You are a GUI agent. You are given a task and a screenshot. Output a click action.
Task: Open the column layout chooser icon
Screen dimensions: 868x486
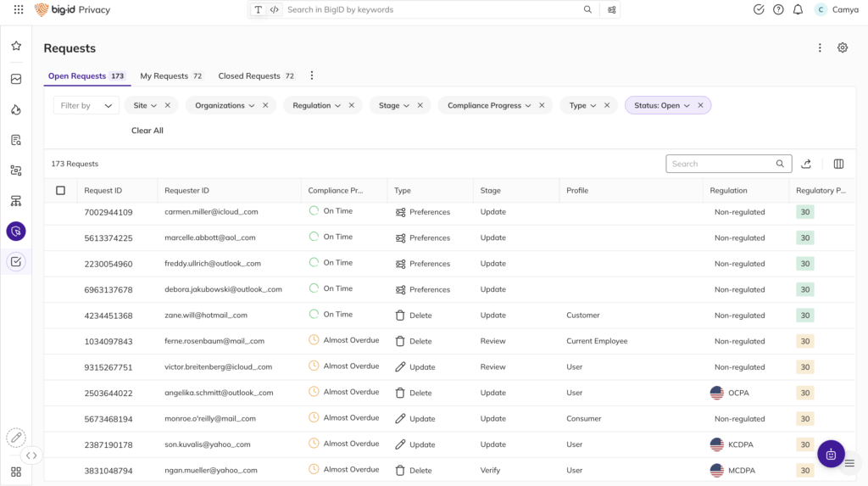click(x=838, y=164)
